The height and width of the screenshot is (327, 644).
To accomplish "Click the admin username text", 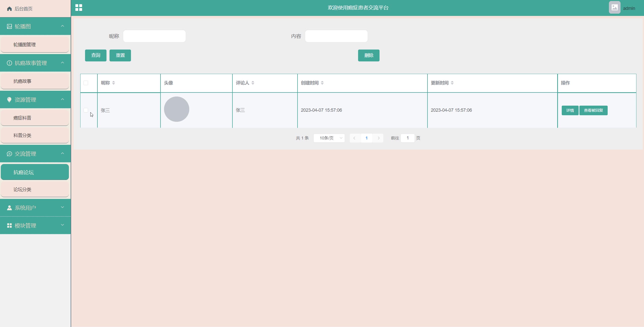I will tap(629, 8).
